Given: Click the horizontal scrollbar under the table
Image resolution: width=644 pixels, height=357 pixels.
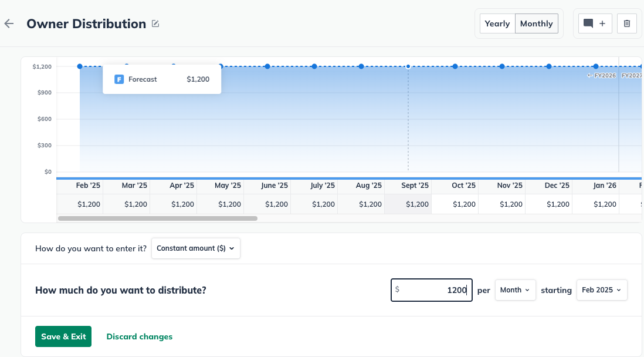Looking at the screenshot, I should (157, 218).
